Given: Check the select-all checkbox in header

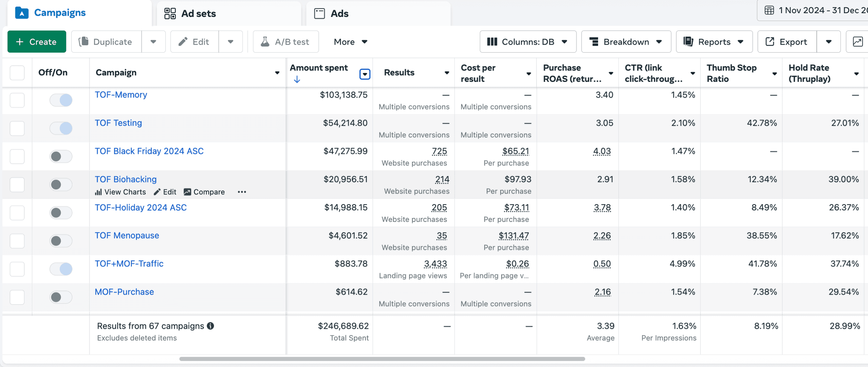Looking at the screenshot, I should point(17,73).
